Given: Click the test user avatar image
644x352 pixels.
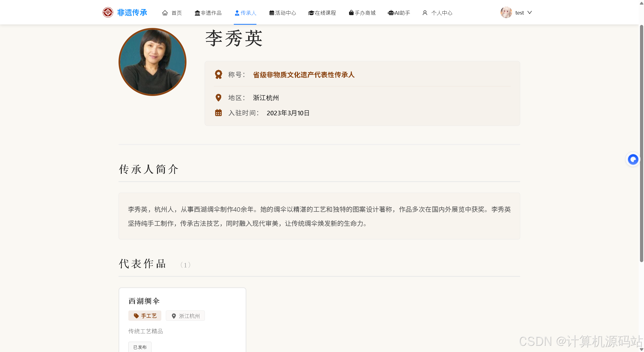Looking at the screenshot, I should 506,12.
